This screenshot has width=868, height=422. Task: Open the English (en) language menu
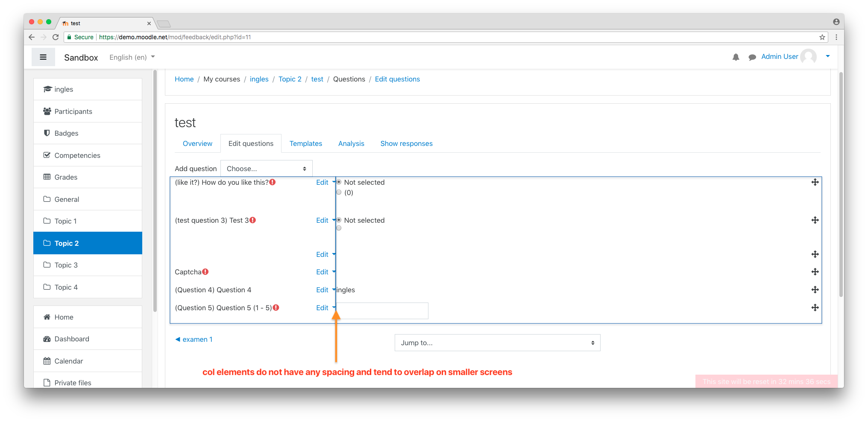point(132,57)
